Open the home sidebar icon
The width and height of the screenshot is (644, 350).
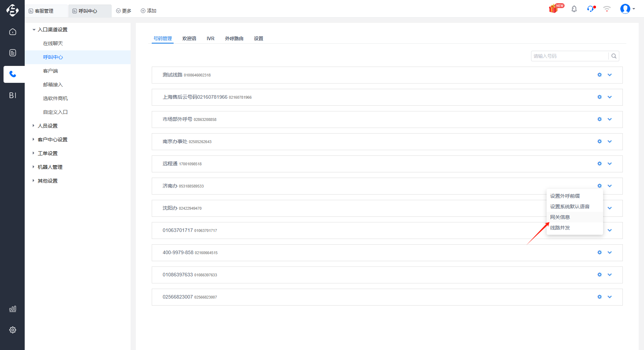[x=13, y=32]
